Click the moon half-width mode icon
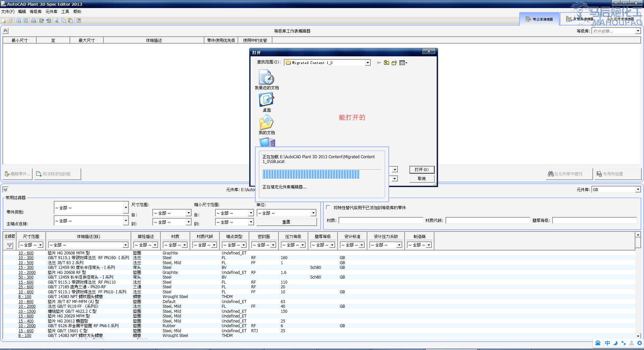Viewport: 644px width, 350px height. coord(615,343)
